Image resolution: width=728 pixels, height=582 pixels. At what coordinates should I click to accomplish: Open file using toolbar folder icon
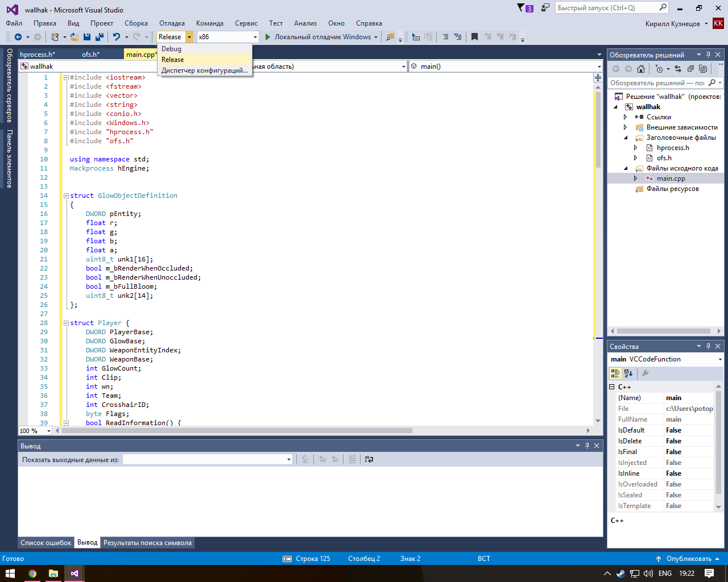75,37
